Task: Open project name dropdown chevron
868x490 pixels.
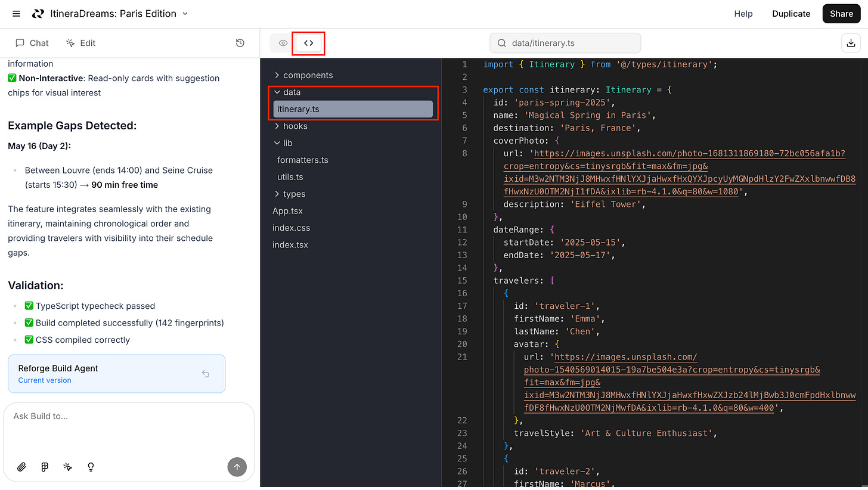Action: [x=185, y=14]
